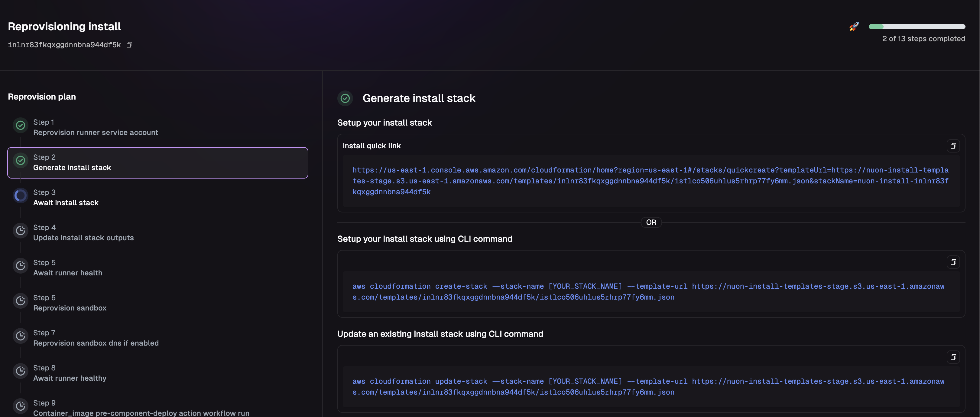Open Step 4 Update install stack outputs
980x417 pixels.
pyautogui.click(x=157, y=233)
